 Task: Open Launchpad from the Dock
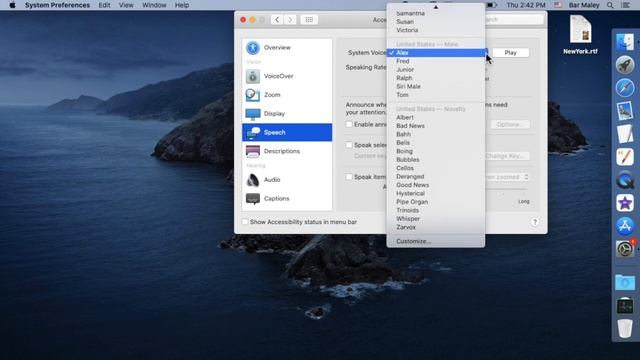coord(625,65)
